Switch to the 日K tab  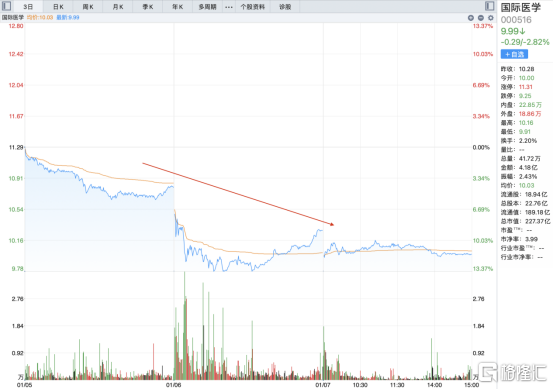tap(58, 7)
